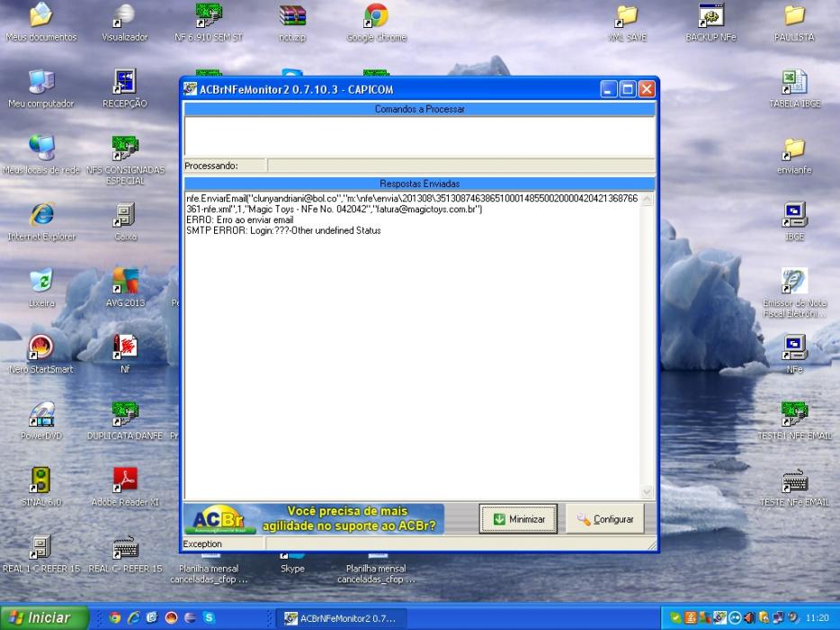The image size is (840, 630).
Task: Launch Internet Explorer from quick launch
Action: tap(133, 617)
